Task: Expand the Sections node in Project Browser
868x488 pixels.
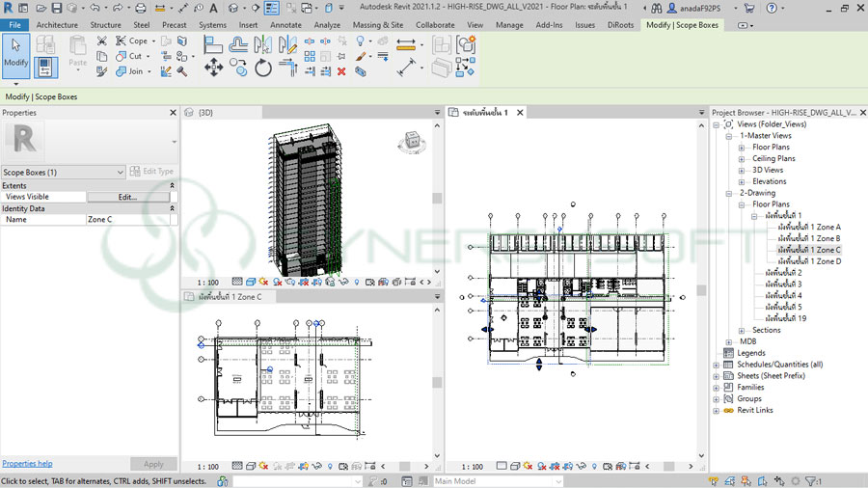Action: click(x=741, y=330)
